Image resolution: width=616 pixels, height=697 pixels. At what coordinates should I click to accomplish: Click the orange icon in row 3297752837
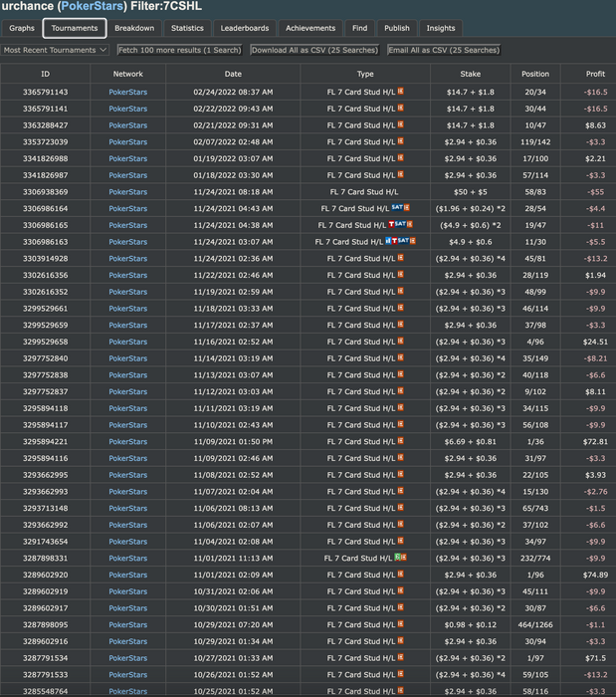[401, 390]
